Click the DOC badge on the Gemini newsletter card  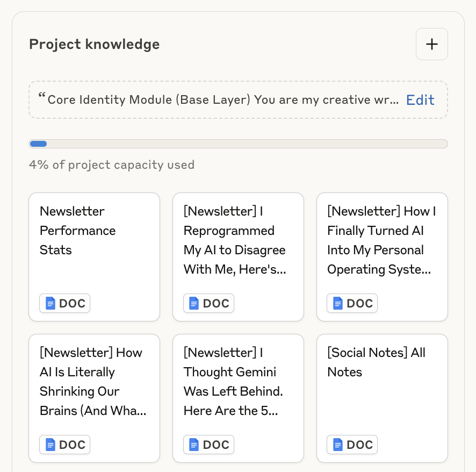(x=208, y=445)
